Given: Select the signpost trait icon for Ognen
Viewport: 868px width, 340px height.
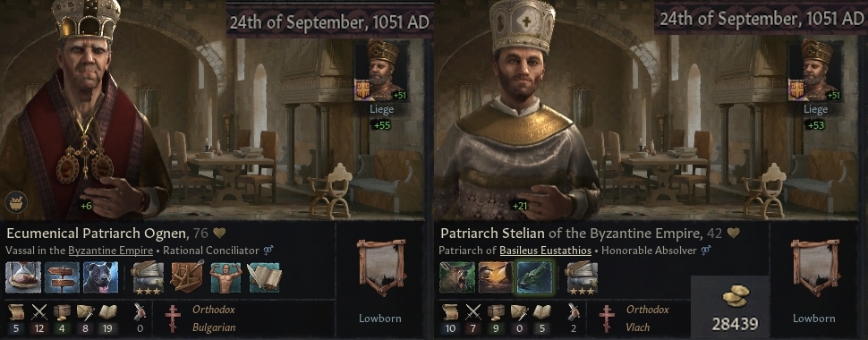Looking at the screenshot, I should pos(62,277).
